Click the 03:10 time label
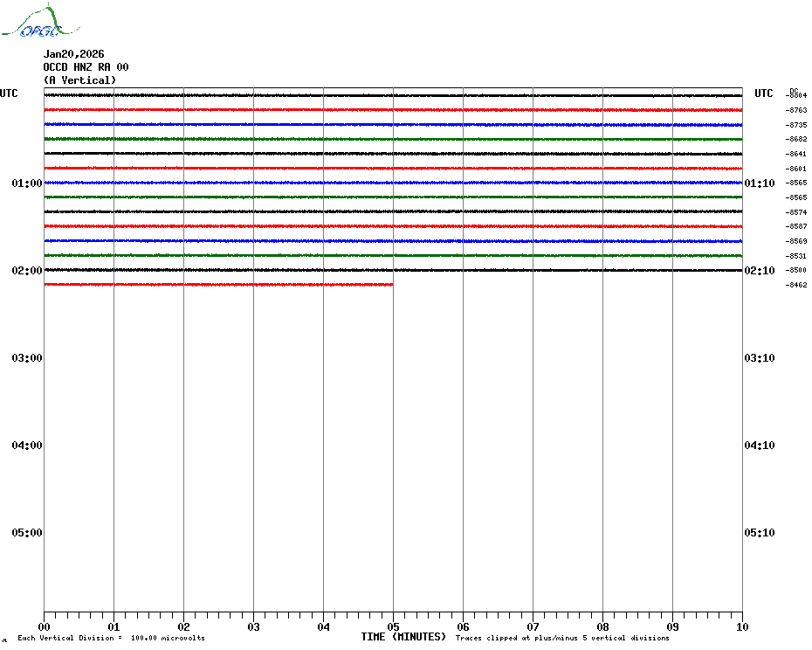The image size is (812, 650). click(x=760, y=357)
